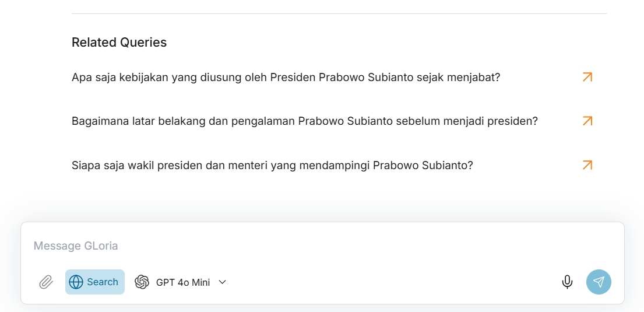644x312 pixels.
Task: Click the Related Queries heading
Action: point(119,43)
